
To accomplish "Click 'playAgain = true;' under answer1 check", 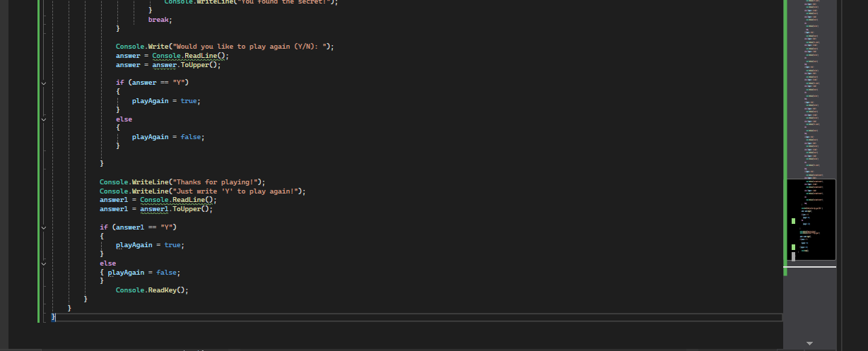I will click(150, 245).
